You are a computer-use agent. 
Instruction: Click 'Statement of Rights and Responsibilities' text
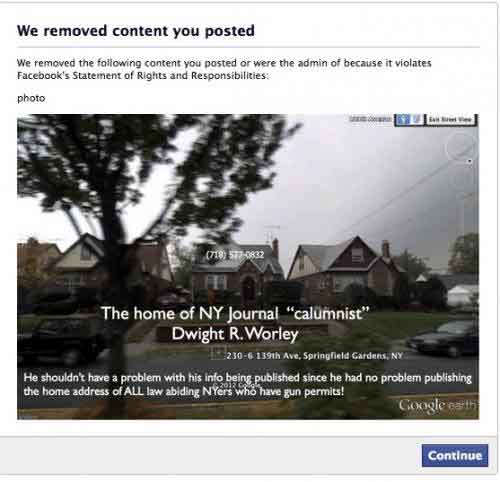[x=169, y=76]
